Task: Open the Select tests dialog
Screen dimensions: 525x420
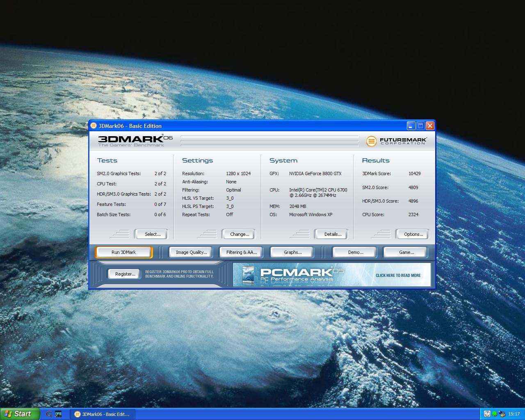Action: (151, 234)
